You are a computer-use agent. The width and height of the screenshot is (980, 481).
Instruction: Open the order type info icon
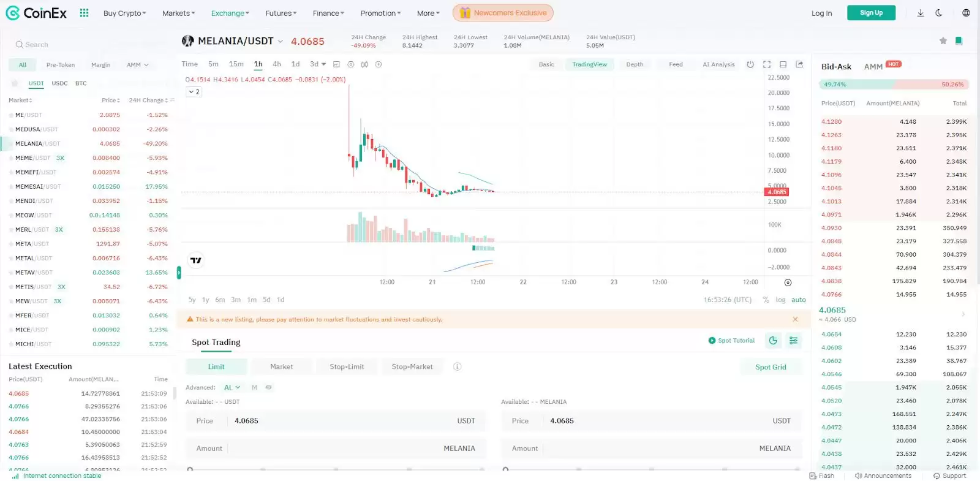click(x=457, y=366)
